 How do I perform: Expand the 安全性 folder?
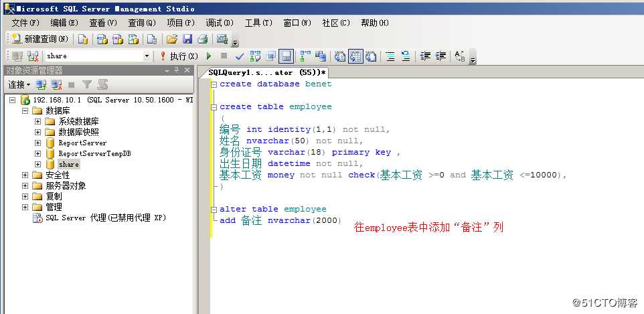point(25,175)
